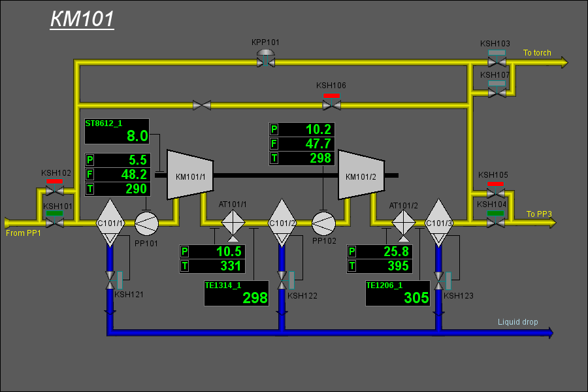
Task: Toggle the KSH104 valve to PP3
Action: click(496, 223)
